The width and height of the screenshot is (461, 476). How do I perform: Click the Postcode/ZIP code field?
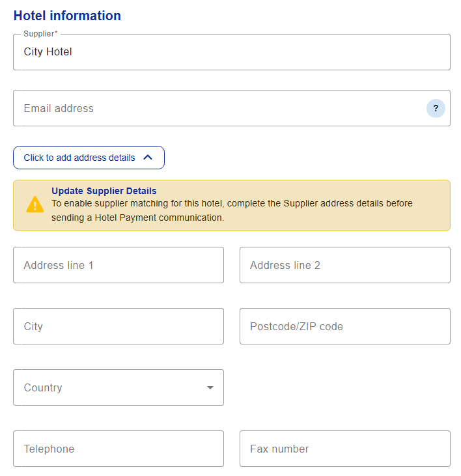[345, 326]
